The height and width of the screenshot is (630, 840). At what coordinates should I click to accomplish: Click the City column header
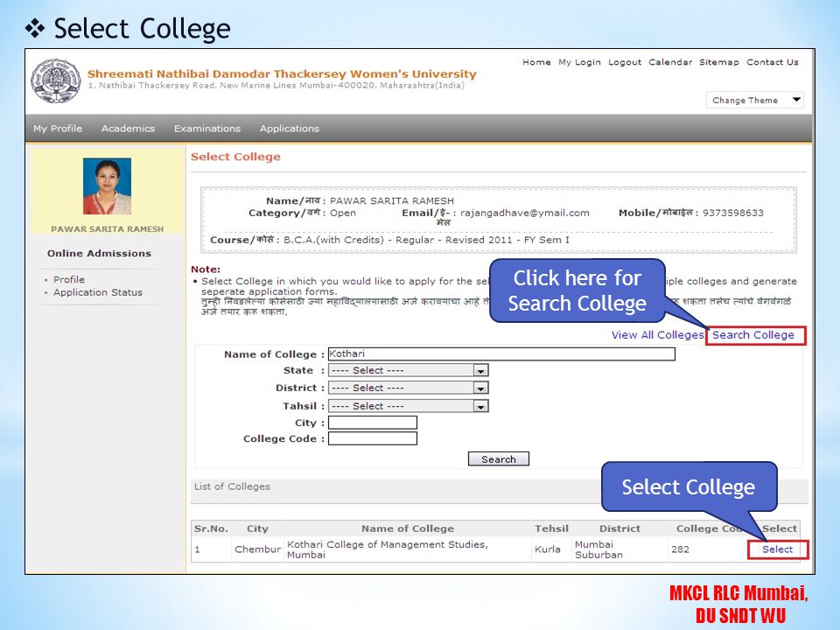tap(257, 528)
